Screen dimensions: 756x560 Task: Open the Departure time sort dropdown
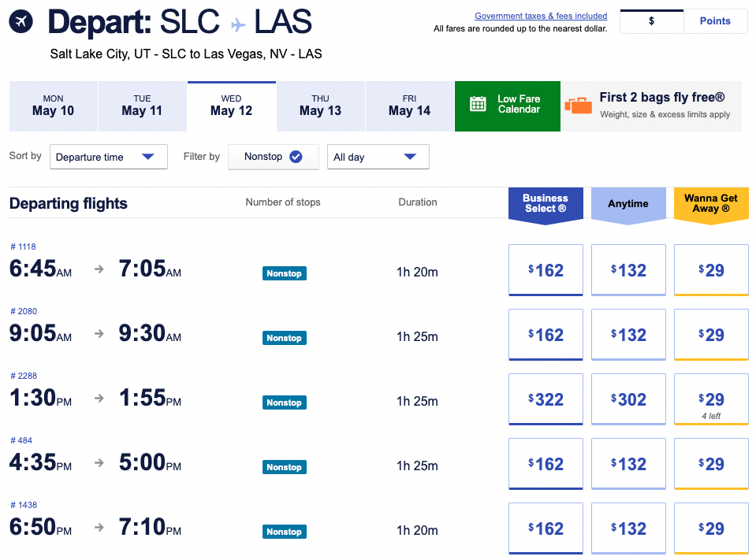pos(109,157)
